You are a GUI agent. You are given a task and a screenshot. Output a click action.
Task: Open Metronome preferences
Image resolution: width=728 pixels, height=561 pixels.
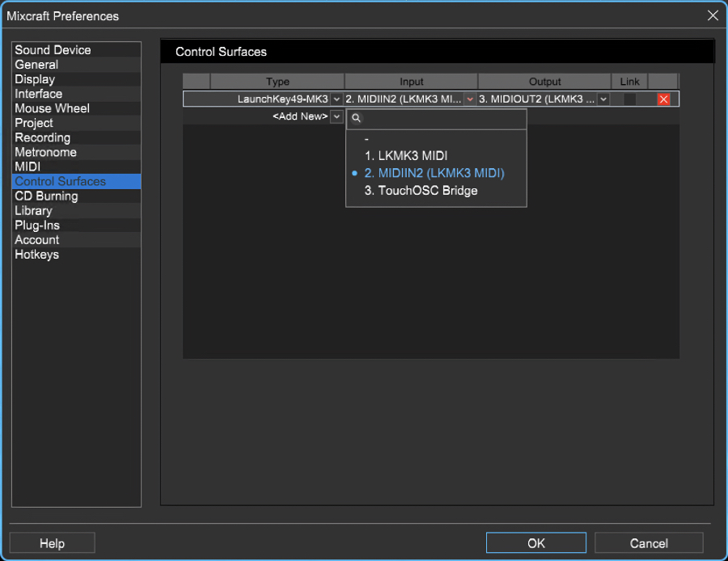pos(76,152)
